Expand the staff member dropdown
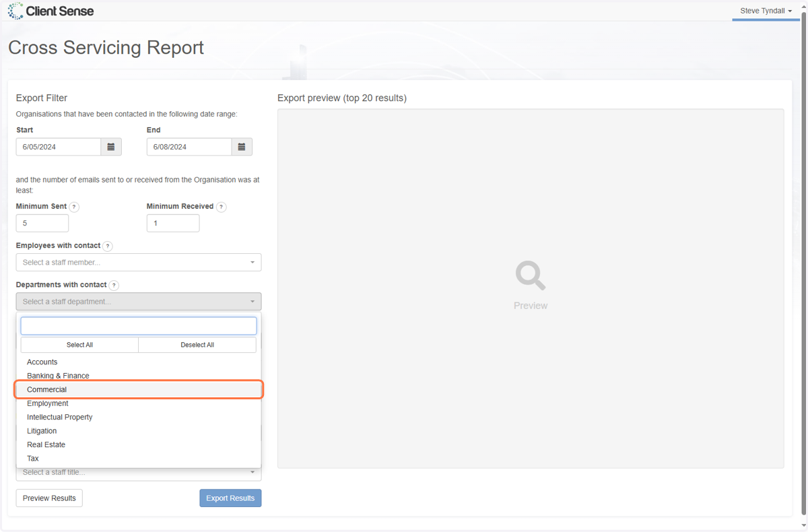Viewport: 808px width, 532px height. 139,263
